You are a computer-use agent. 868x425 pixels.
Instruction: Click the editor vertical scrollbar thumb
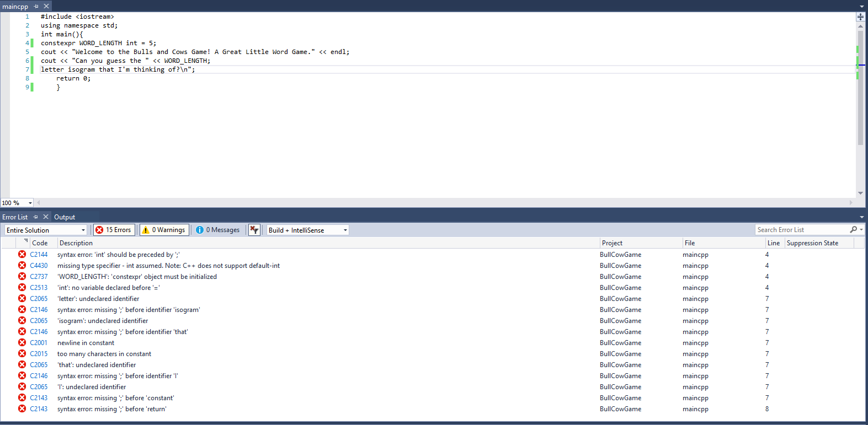[860, 88]
